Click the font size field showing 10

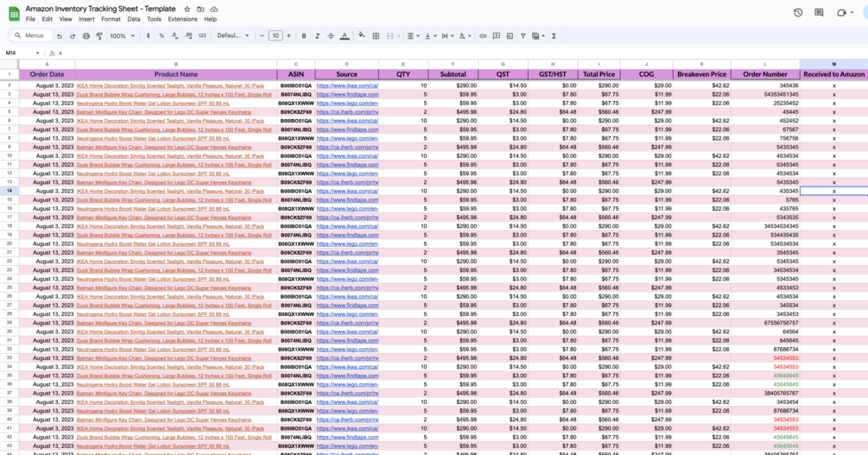click(x=276, y=36)
